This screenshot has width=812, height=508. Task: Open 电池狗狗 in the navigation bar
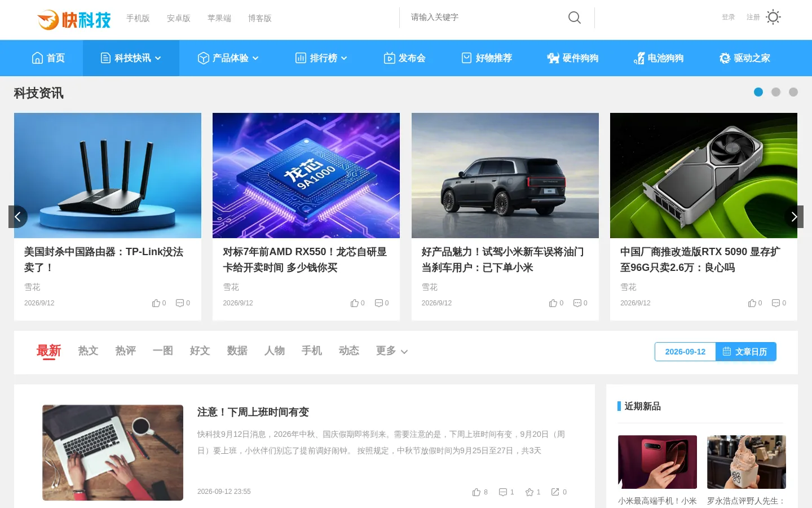659,58
